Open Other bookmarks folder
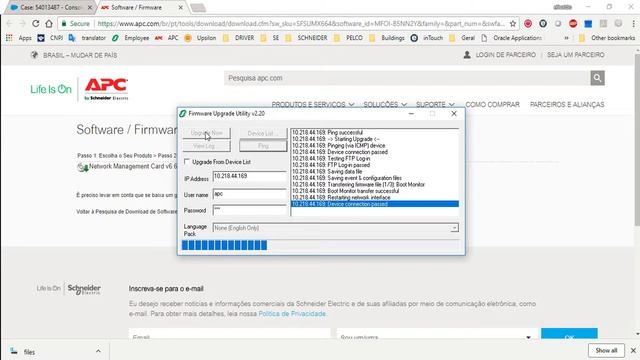This screenshot has height=360, width=640. coord(607,38)
